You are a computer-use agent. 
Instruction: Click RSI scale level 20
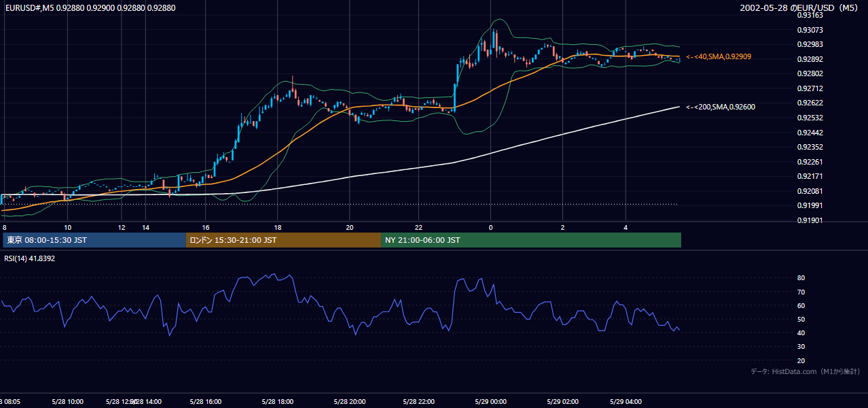tap(801, 360)
